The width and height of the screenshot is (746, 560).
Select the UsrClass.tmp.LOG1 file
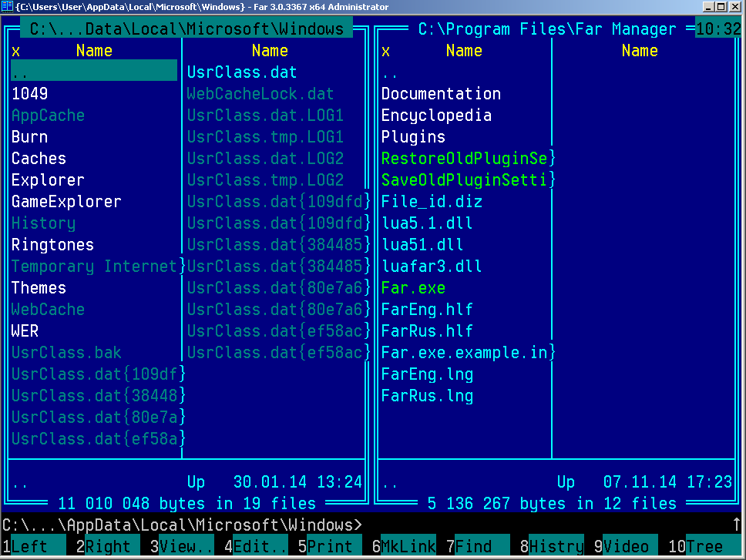(265, 137)
